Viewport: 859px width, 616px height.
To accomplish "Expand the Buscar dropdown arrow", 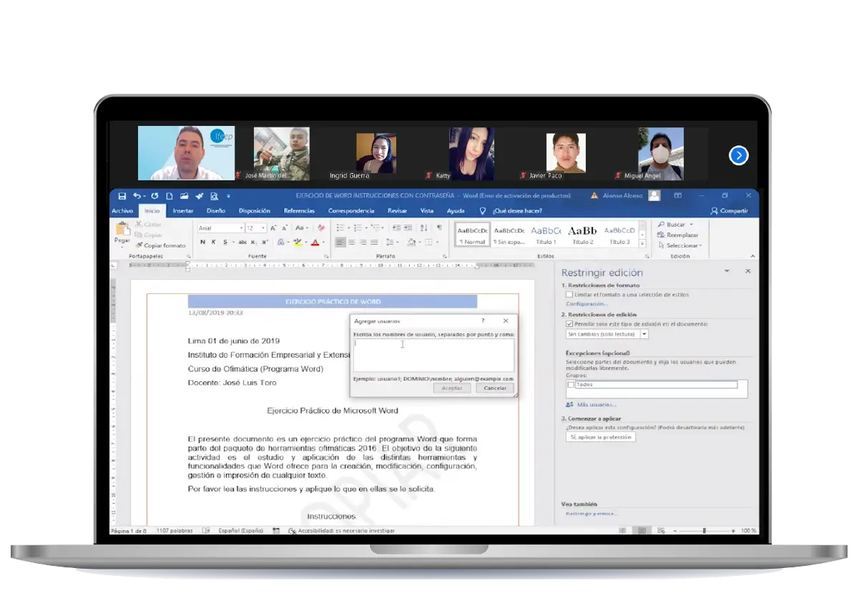I will click(x=691, y=225).
